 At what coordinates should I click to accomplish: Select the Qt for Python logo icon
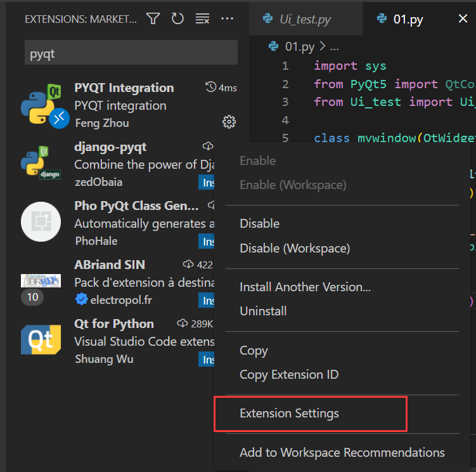tap(41, 339)
